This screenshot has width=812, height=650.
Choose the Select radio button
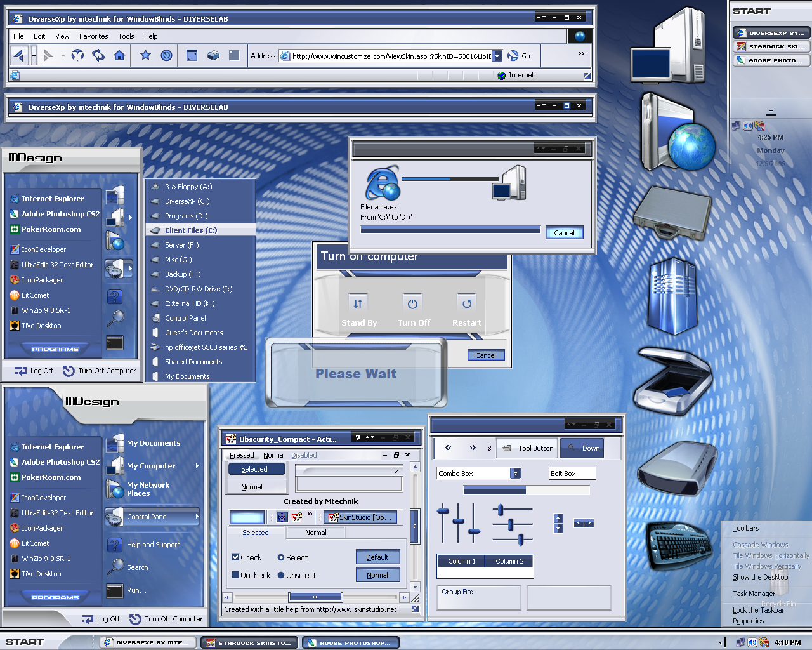tap(280, 557)
